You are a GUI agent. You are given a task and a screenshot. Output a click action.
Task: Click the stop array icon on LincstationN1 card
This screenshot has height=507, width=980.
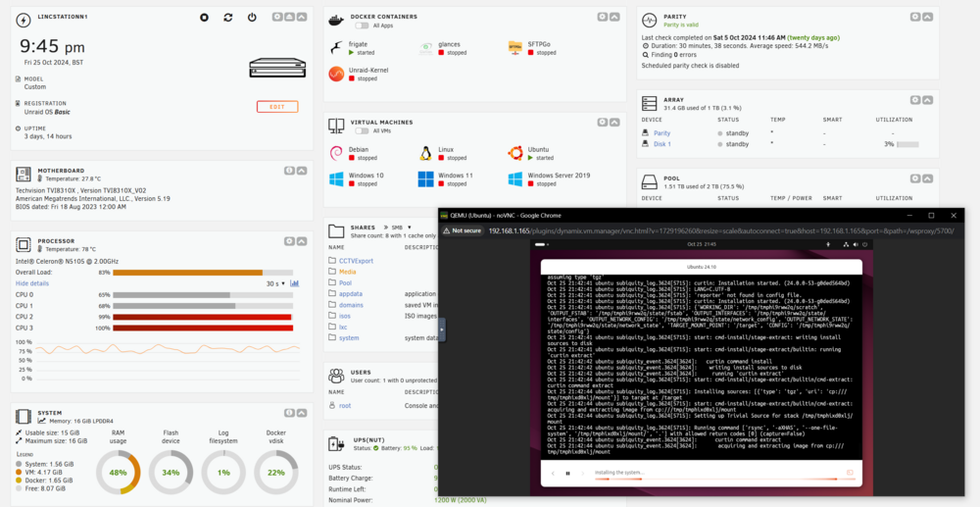[x=204, y=18]
